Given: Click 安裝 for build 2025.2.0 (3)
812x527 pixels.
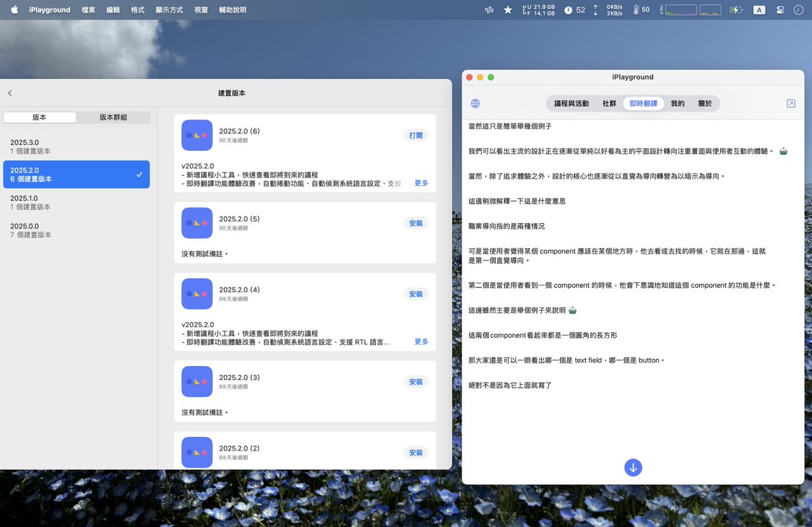Looking at the screenshot, I should coord(416,382).
